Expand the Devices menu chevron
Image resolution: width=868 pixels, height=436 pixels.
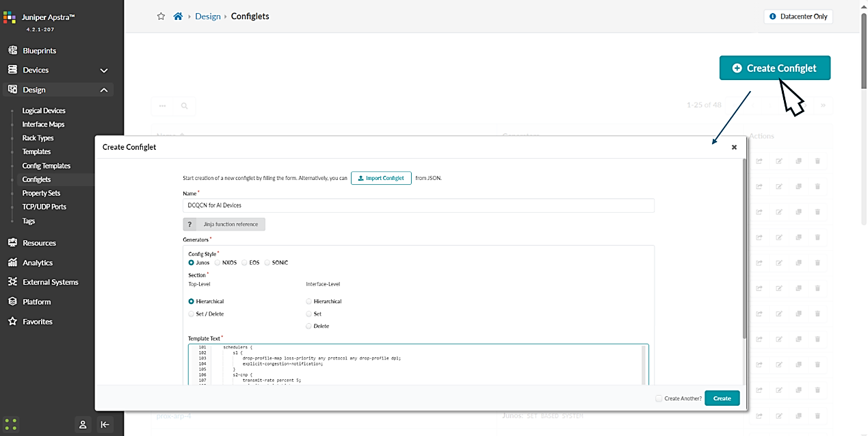(x=104, y=70)
